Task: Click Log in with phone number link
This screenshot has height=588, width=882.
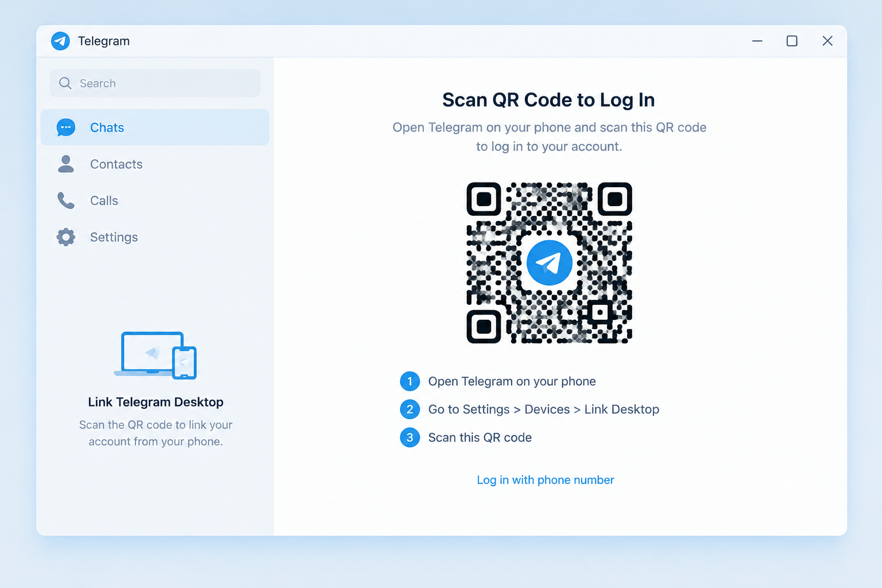Action: click(x=546, y=480)
